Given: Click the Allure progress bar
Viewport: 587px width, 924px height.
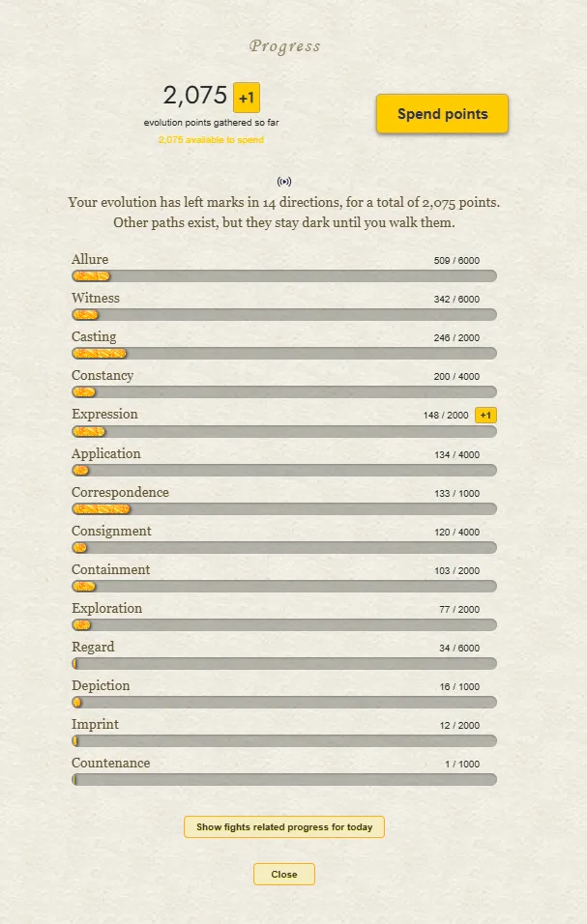Looking at the screenshot, I should click(x=284, y=275).
